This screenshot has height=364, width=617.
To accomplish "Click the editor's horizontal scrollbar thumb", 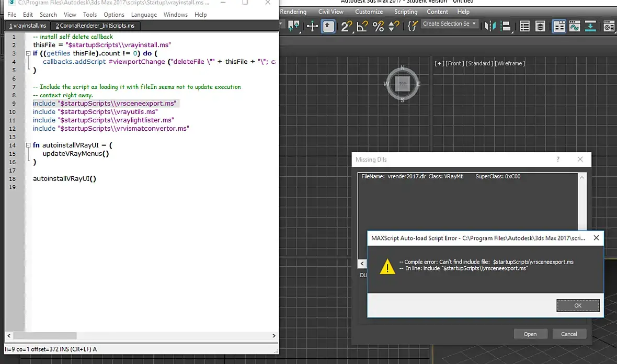I will point(45,336).
